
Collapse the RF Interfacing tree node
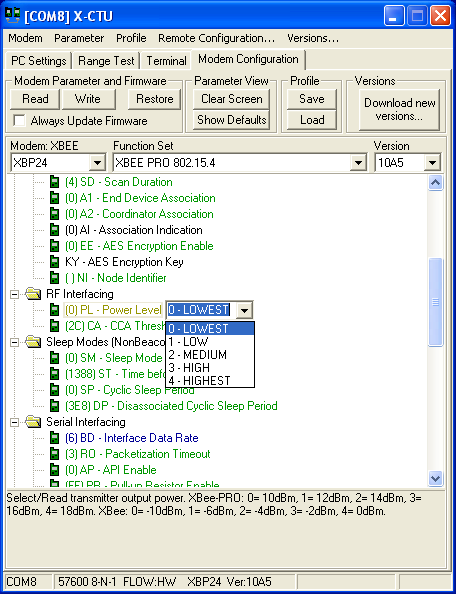(x=14, y=294)
